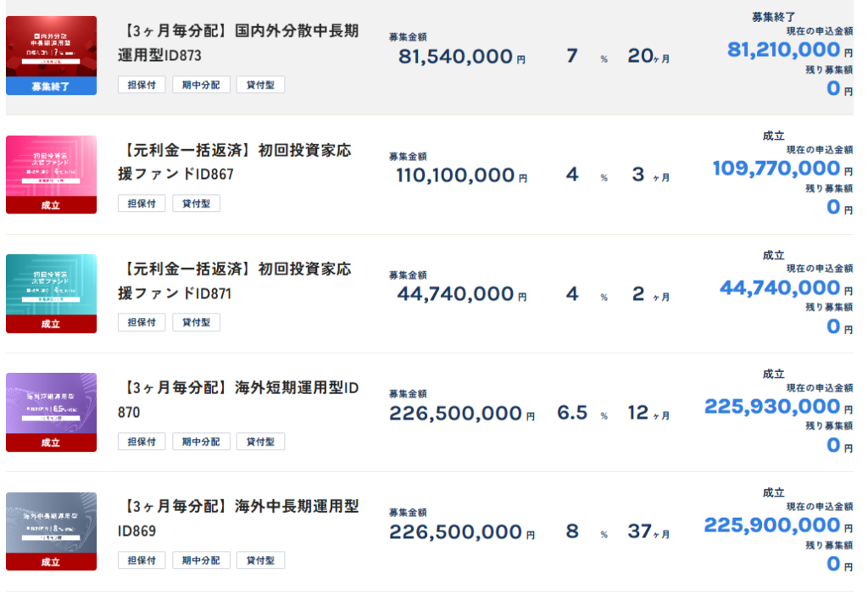Select 期中分配 tag on ID873 fund
The height and width of the screenshot is (595, 868).
201,85
